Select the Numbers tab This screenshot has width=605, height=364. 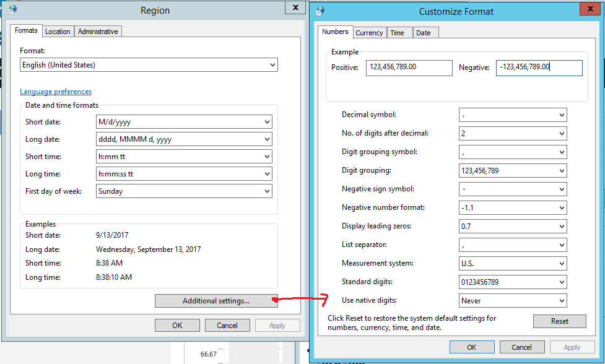coord(335,32)
